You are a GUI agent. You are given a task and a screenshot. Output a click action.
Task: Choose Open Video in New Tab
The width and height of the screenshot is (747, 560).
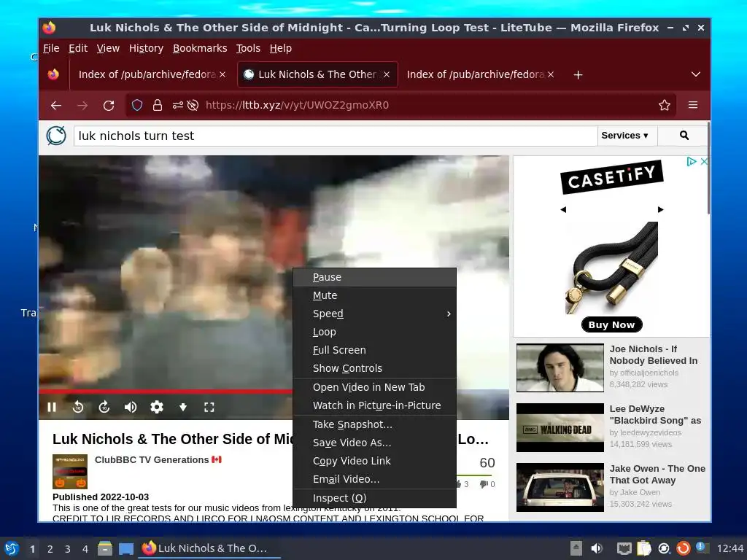click(x=375, y=387)
